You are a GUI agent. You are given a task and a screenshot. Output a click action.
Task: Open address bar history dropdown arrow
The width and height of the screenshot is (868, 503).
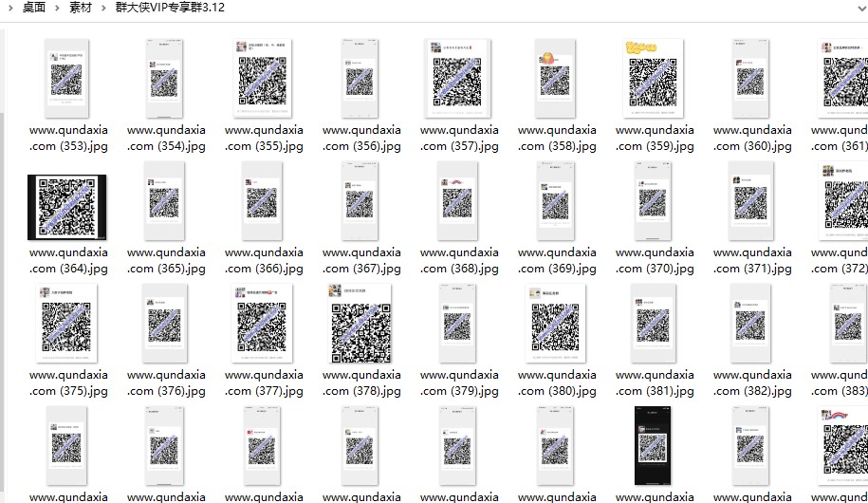click(x=860, y=9)
